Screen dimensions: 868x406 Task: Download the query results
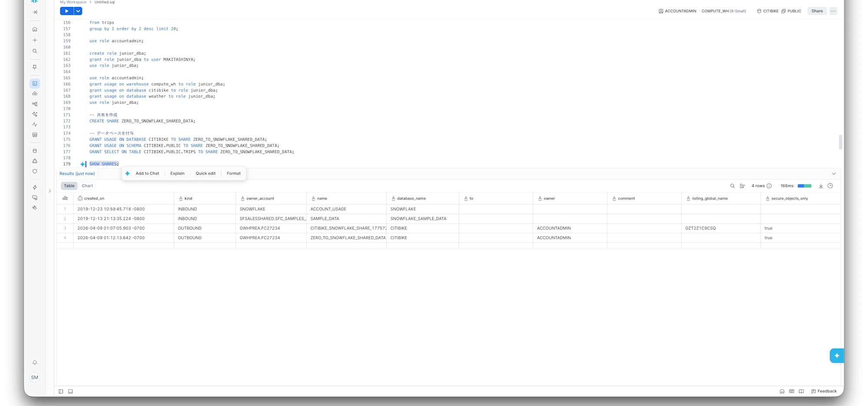[x=821, y=186]
